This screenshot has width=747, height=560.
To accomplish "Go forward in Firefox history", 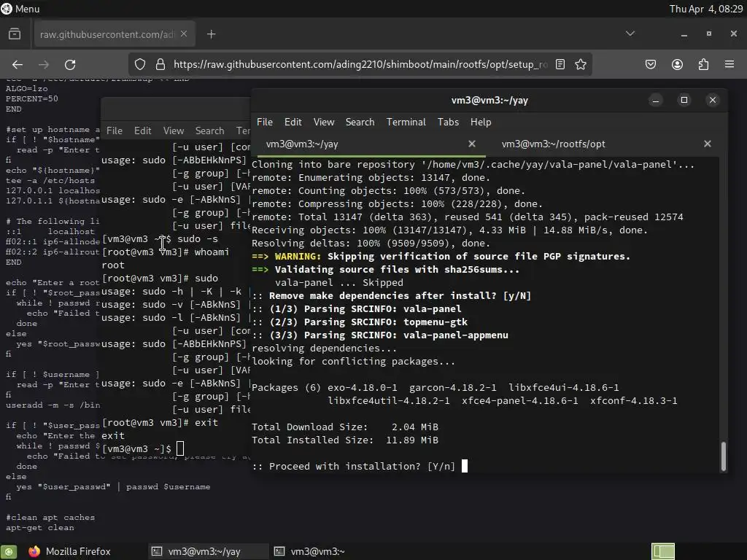I will click(44, 64).
